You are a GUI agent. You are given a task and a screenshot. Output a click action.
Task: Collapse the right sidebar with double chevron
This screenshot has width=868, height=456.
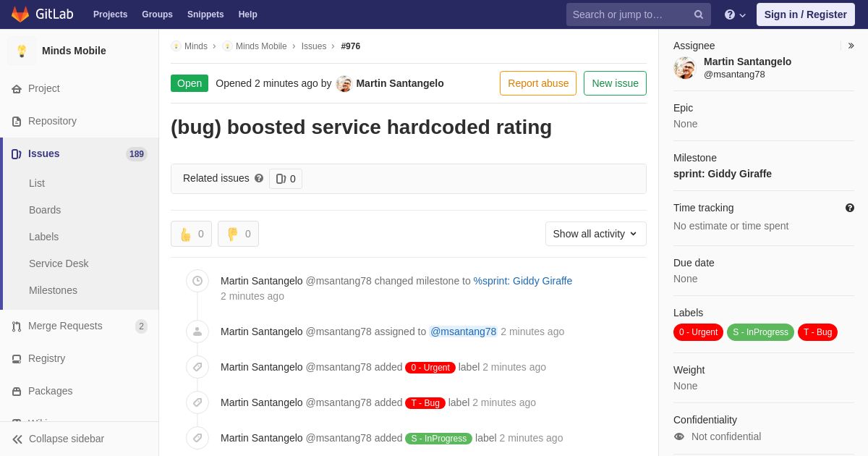[x=851, y=46]
